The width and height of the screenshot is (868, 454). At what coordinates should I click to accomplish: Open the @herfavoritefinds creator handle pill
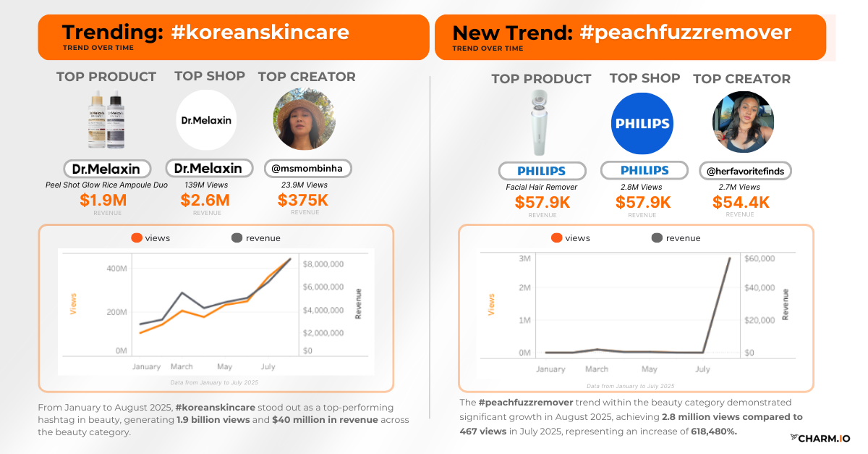[745, 171]
